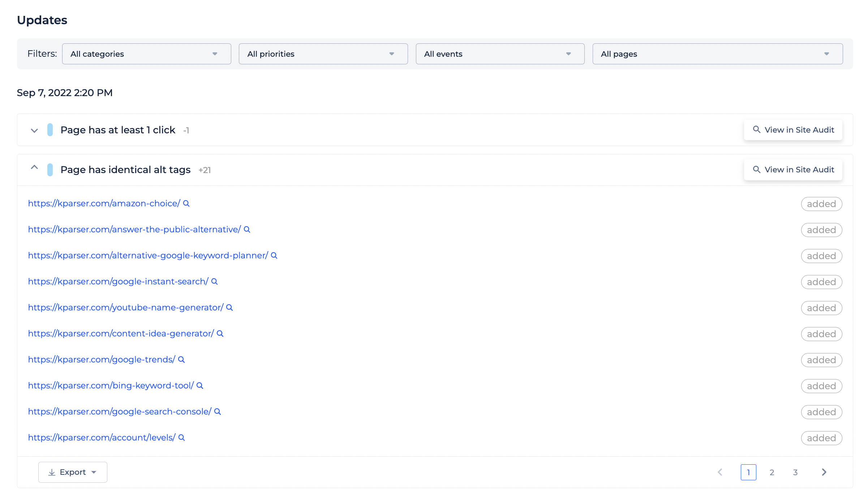Image resolution: width=868 pixels, height=503 pixels.
Task: Open the All categories filter dropdown
Action: tap(147, 54)
